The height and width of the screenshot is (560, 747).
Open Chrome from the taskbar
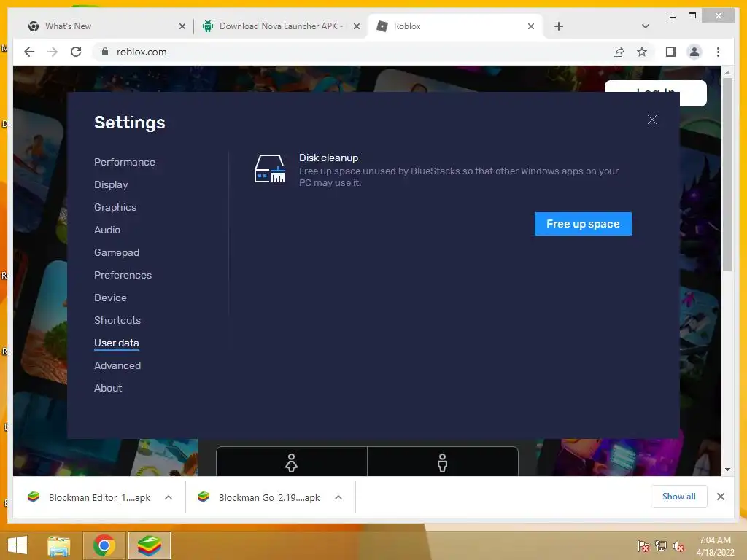pyautogui.click(x=104, y=545)
